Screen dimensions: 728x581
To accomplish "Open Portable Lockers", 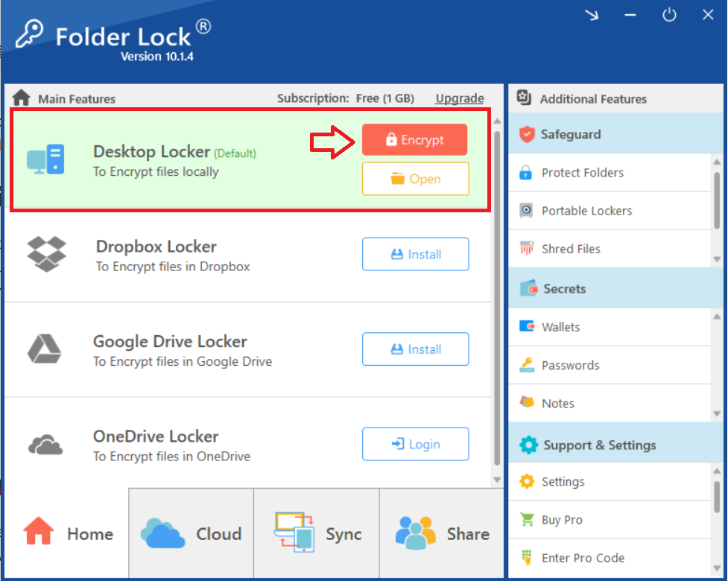I will [610, 211].
